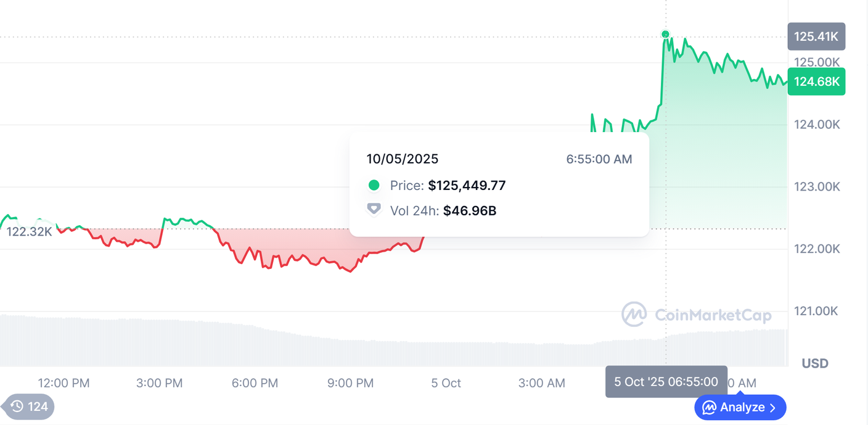
Task: Open the Analyze chevron arrow
Action: tap(773, 408)
